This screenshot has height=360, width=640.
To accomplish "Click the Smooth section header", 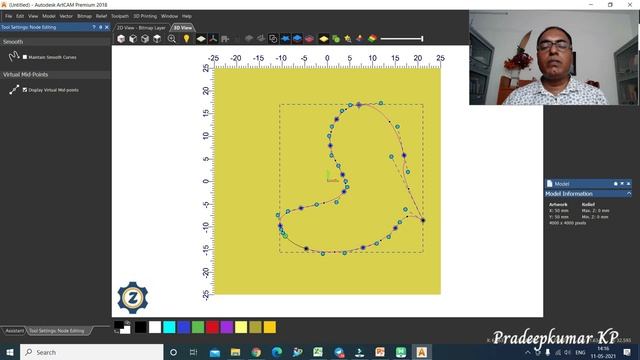I will 55,42.
